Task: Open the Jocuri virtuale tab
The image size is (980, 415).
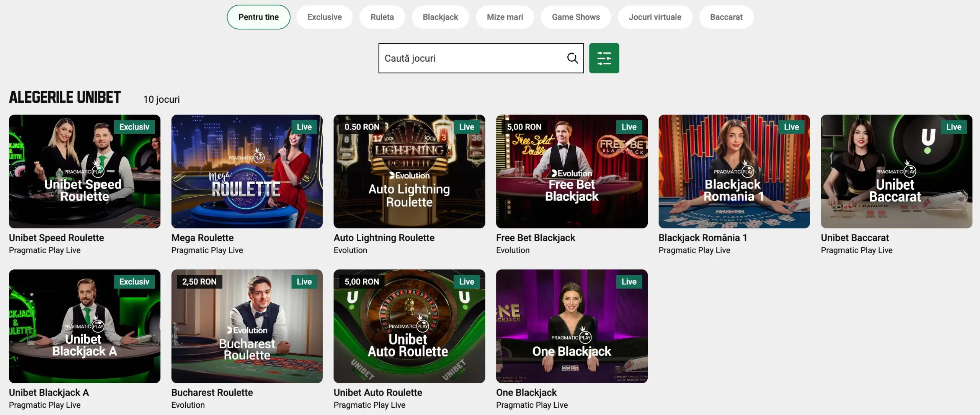Action: (x=655, y=17)
